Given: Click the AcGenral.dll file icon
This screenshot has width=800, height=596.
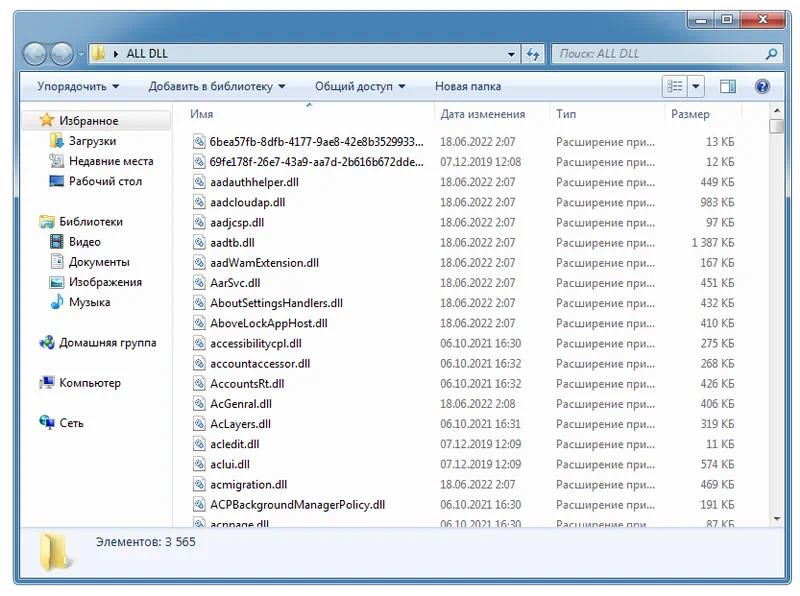Looking at the screenshot, I should [199, 403].
